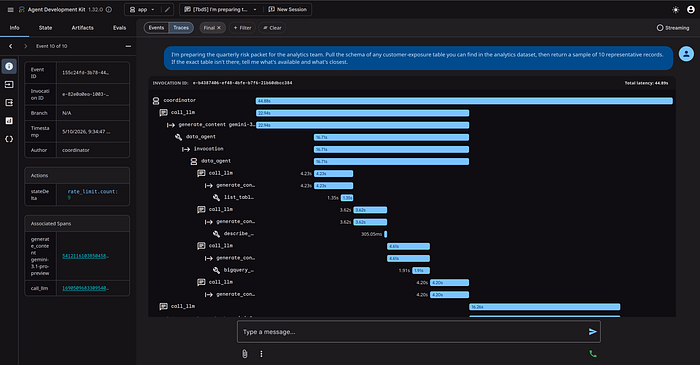700x365 pixels.
Task: Click the user message about quarterly risk packet
Action: coord(418,58)
